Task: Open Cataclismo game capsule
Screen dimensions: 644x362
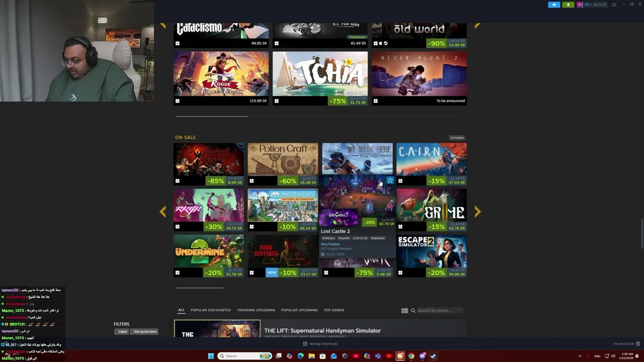Action: tap(221, 35)
